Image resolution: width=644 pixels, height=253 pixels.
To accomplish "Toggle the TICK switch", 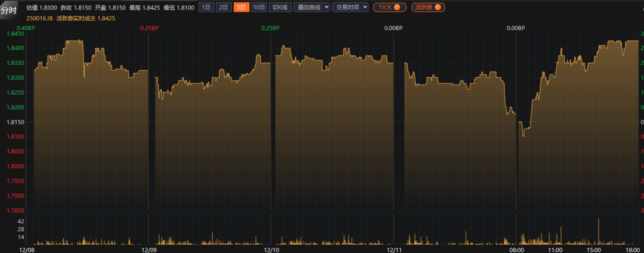I will (x=390, y=7).
